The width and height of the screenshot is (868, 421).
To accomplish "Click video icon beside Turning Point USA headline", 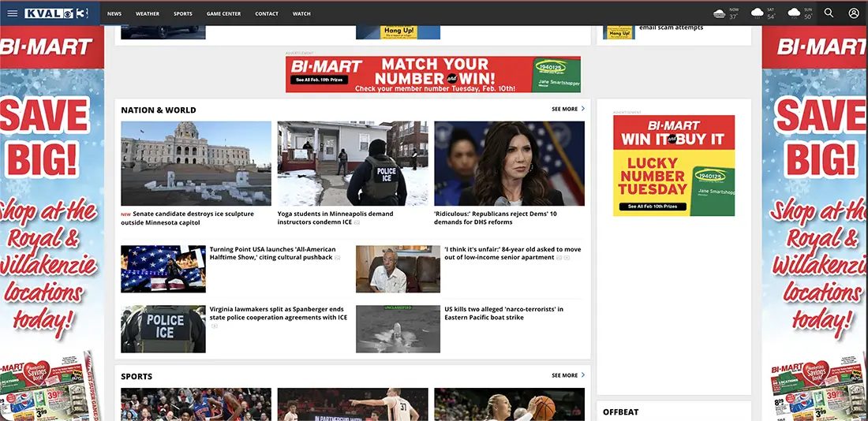I will click(x=338, y=258).
